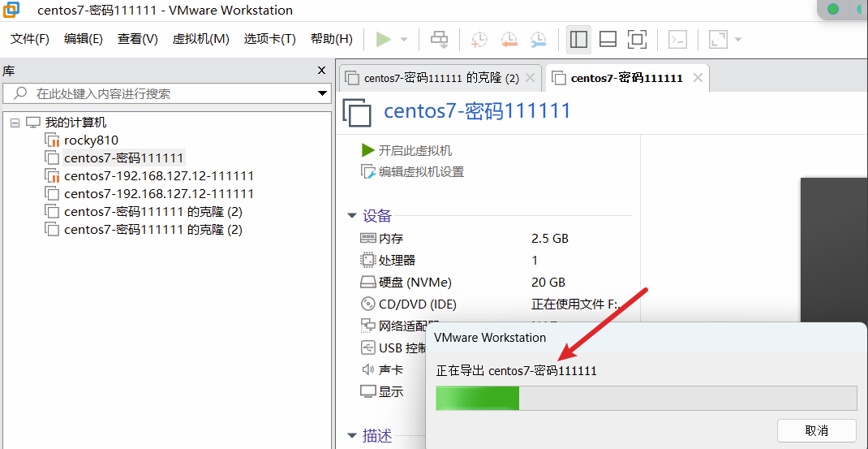The height and width of the screenshot is (449, 868).
Task: Click the VM icon beside the page heading
Action: point(358,113)
